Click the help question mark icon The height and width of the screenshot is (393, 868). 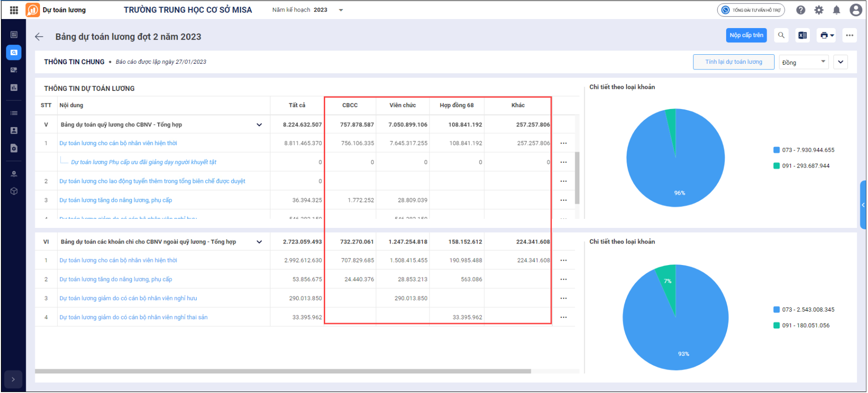coord(800,10)
